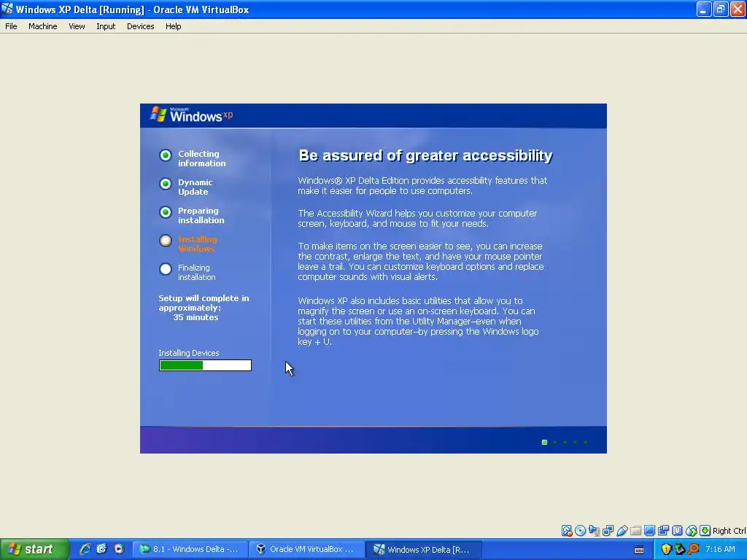The image size is (747, 560).
Task: Click the paragraph starting 'To make items on the screen'
Action: (421, 262)
